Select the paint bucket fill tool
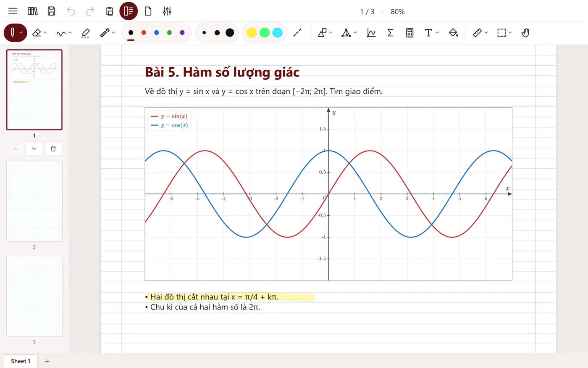 coord(454,33)
